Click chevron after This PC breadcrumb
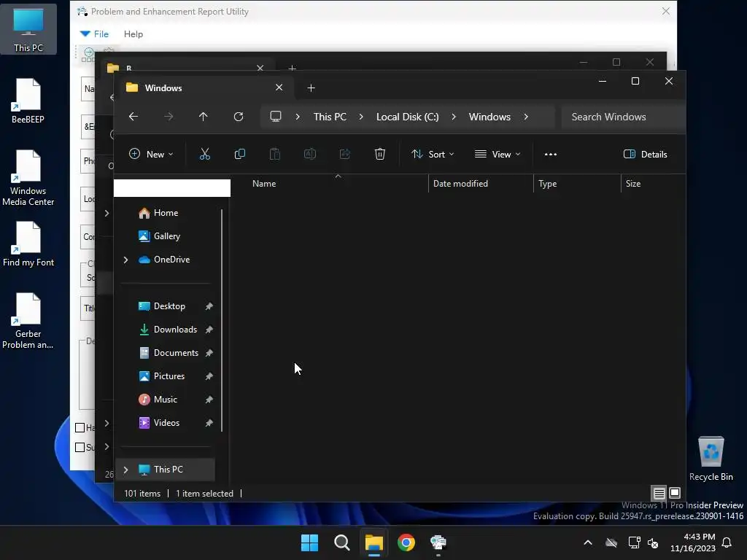 pyautogui.click(x=361, y=117)
